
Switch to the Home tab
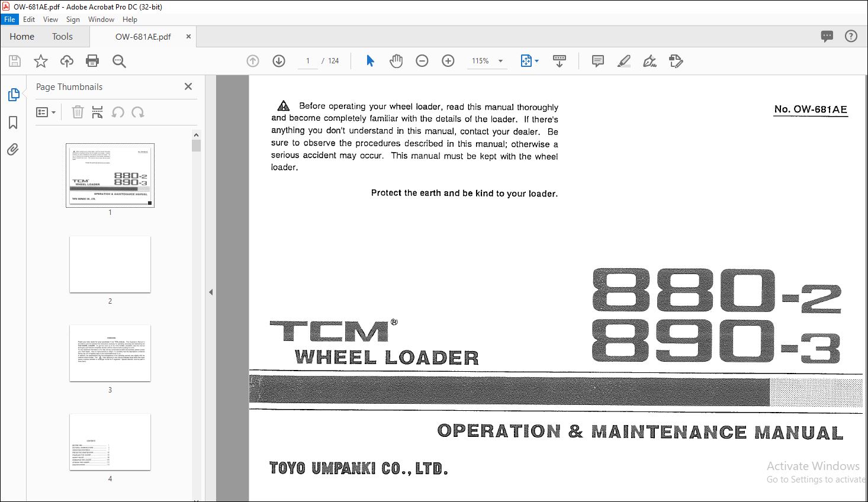click(x=22, y=36)
